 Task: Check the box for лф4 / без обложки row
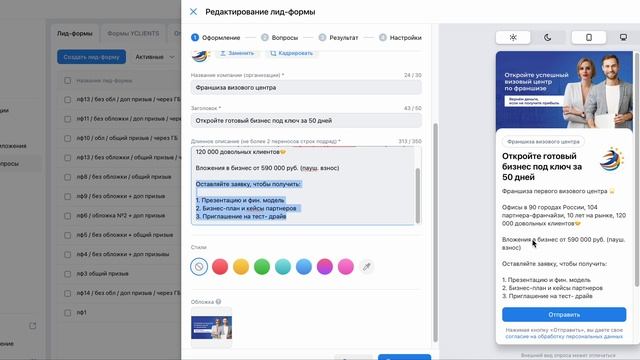click(x=67, y=254)
